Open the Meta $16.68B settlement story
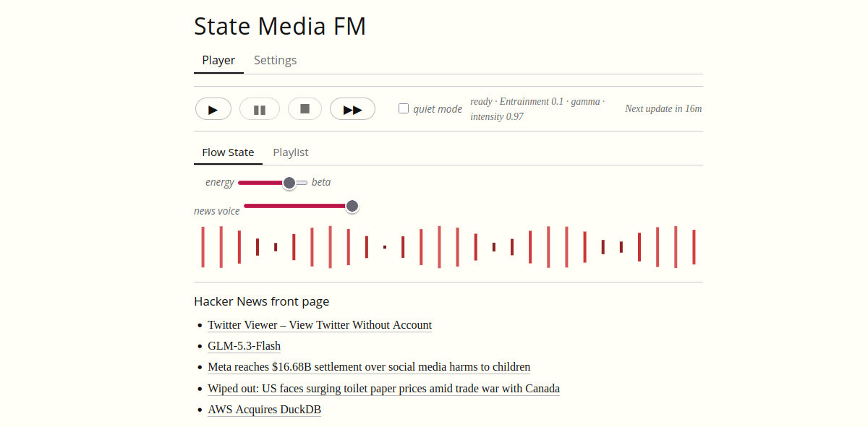The width and height of the screenshot is (868, 427). click(x=369, y=367)
